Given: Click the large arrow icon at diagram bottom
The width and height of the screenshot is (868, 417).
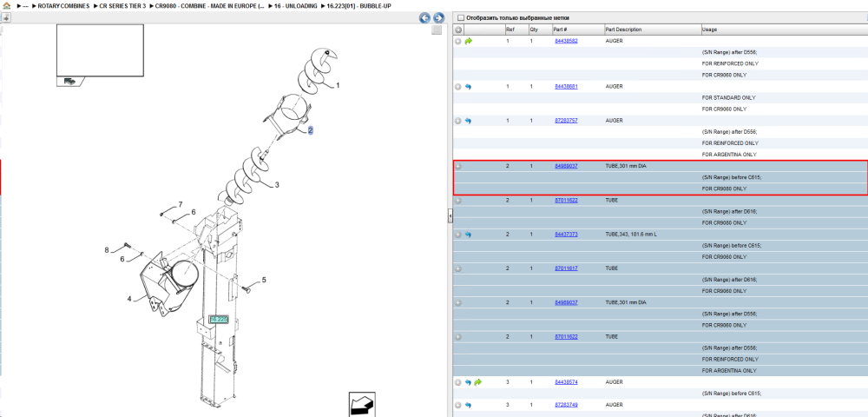Looking at the screenshot, I should tap(362, 404).
